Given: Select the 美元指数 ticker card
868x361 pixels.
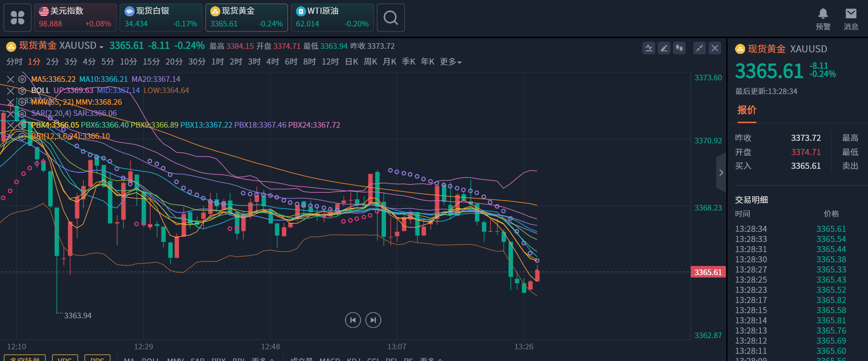Looking at the screenshot, I should tap(75, 18).
